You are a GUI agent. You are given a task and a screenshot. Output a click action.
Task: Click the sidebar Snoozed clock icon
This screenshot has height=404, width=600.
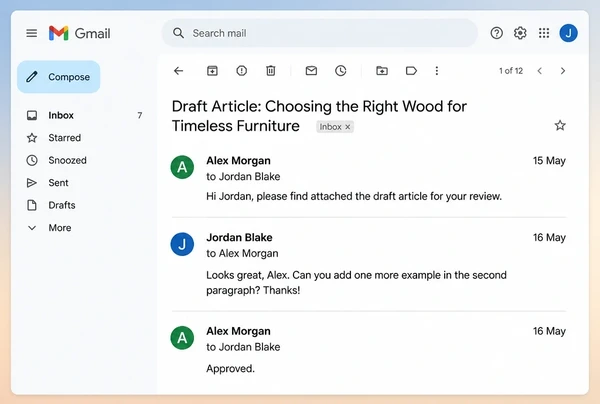(x=32, y=160)
